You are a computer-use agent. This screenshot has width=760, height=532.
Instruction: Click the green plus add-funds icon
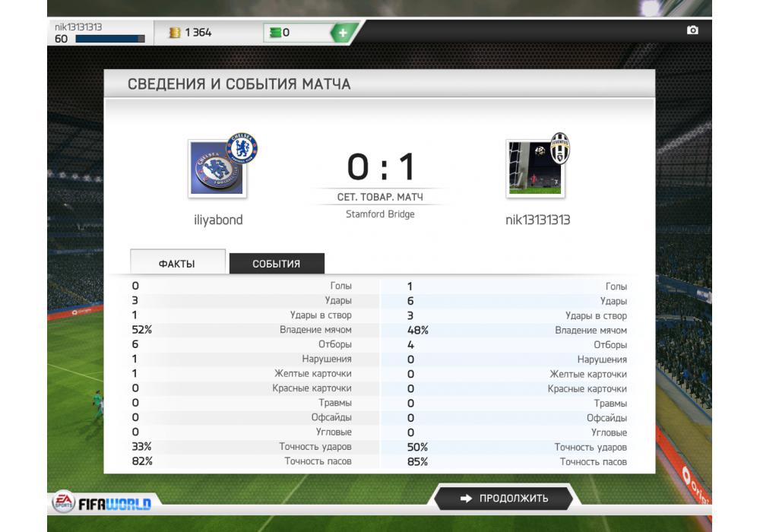[343, 33]
